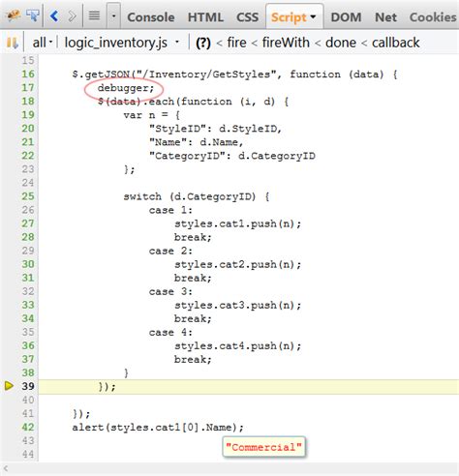Click the break on next pause icon
Screen dimensions: 459x476
[13, 43]
